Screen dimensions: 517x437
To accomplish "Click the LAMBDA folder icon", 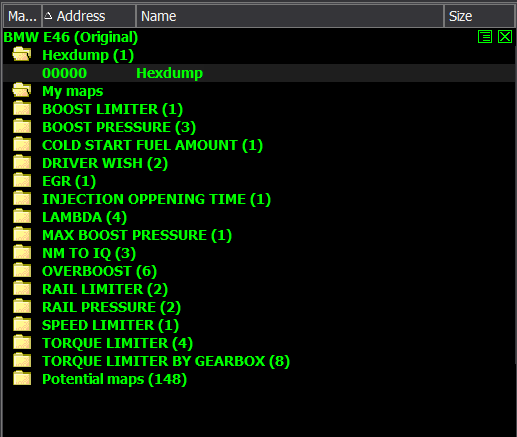I will (x=22, y=217).
